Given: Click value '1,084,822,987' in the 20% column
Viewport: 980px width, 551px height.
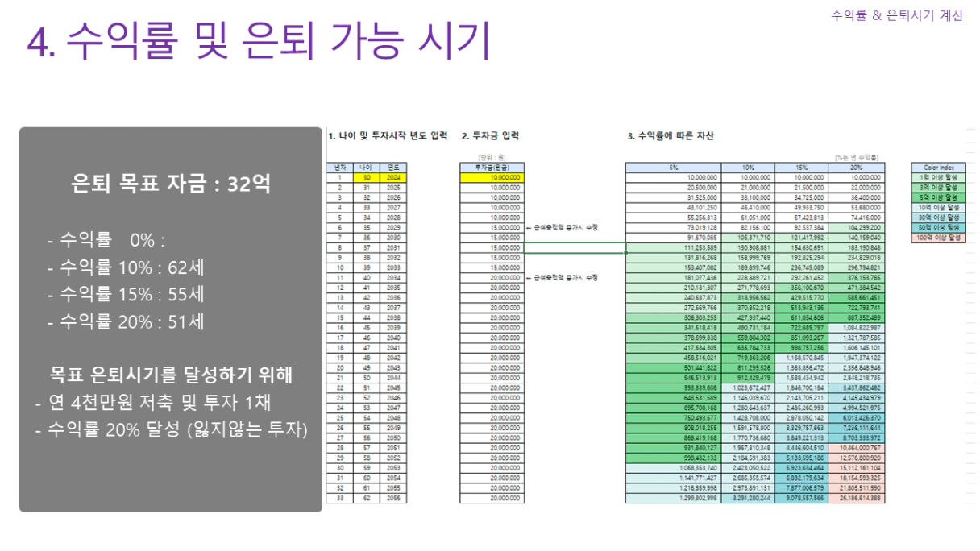Looking at the screenshot, I should pyautogui.click(x=856, y=328).
